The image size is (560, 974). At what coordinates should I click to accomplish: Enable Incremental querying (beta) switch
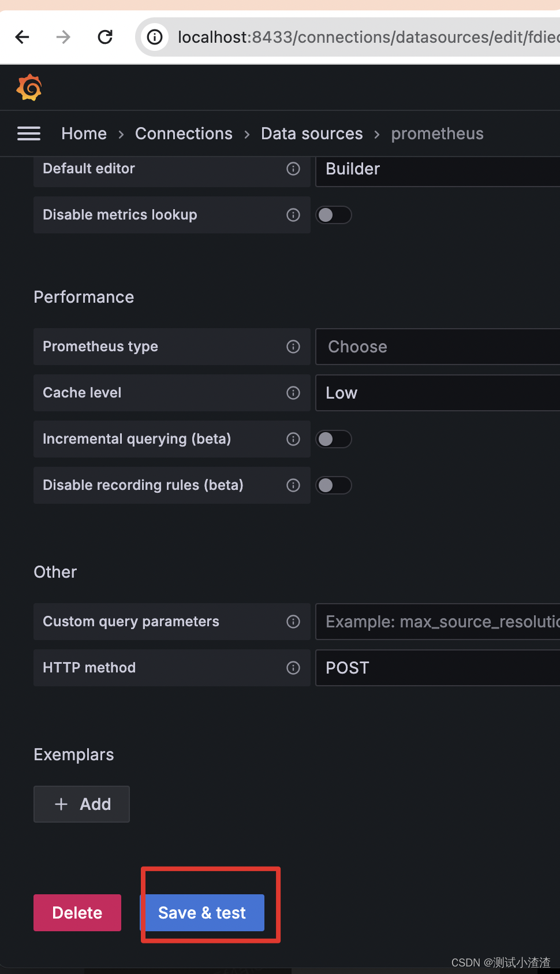tap(334, 439)
